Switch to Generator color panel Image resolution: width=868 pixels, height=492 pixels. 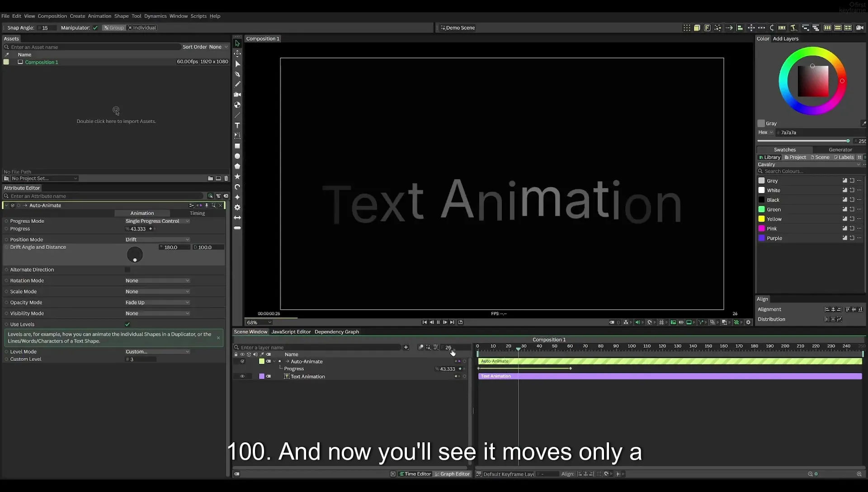840,150
